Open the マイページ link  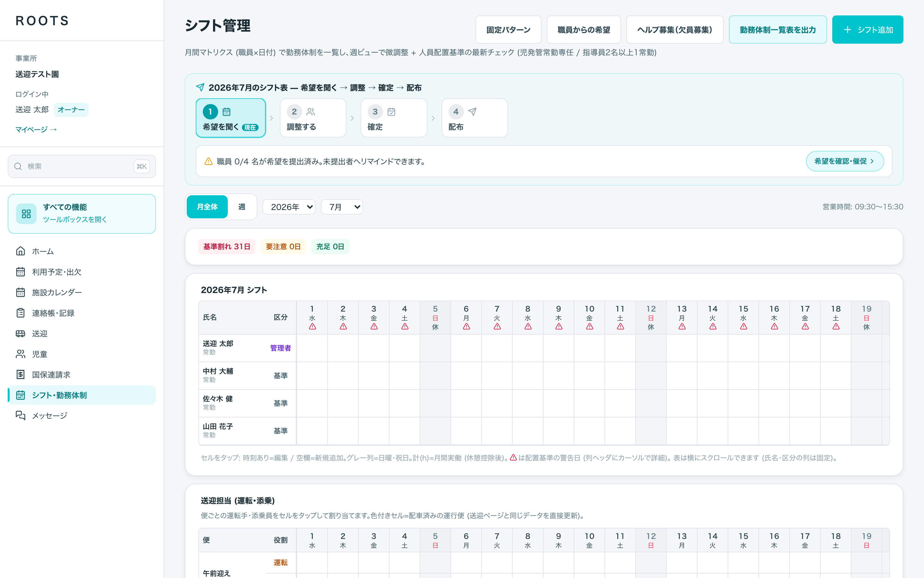click(36, 130)
